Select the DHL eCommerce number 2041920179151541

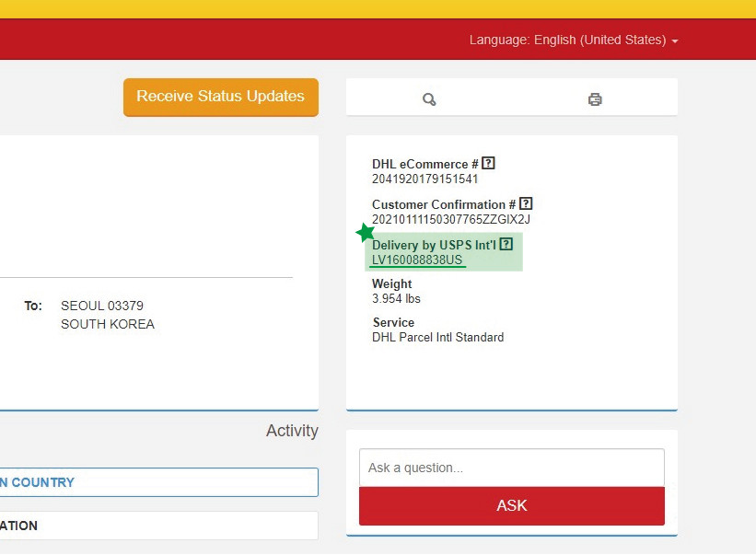point(425,179)
